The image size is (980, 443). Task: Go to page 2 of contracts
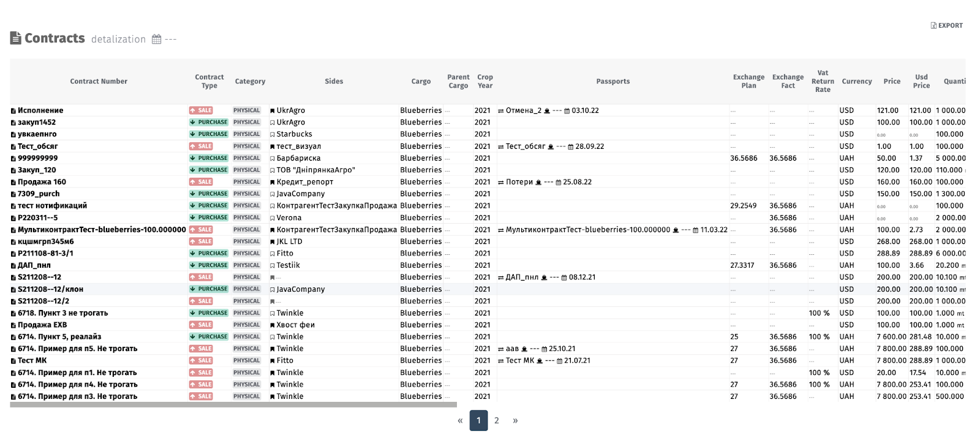497,420
